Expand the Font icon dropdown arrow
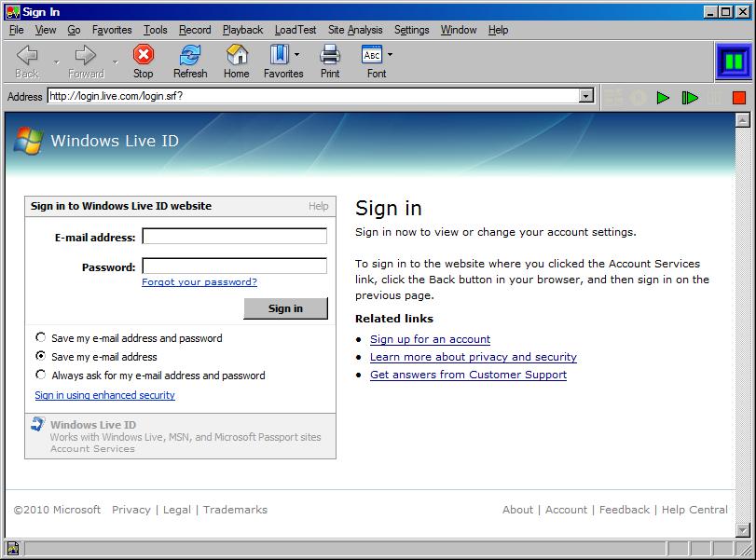 coord(388,54)
